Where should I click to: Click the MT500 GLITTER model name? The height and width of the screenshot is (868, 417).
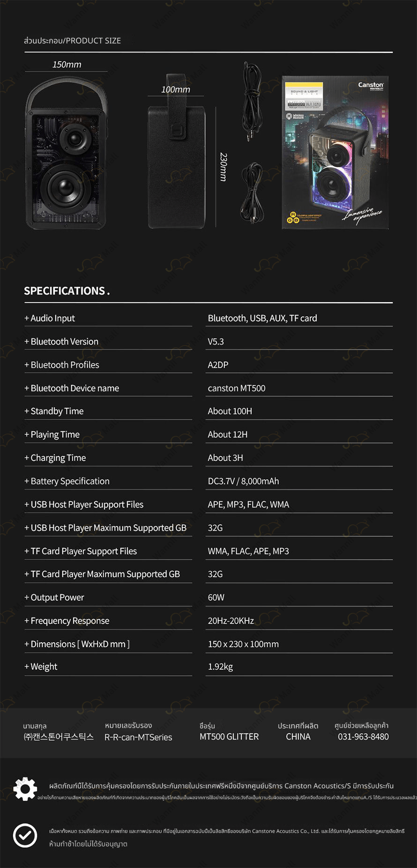229,736
